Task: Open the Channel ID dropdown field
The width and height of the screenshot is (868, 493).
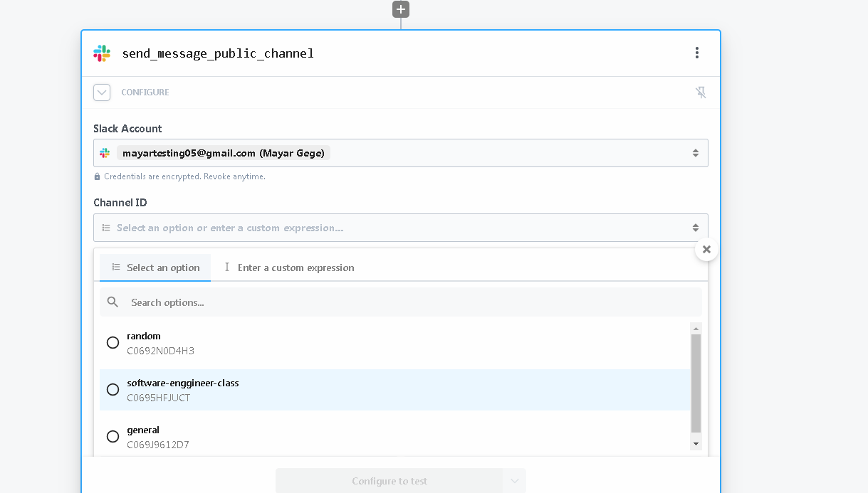Action: tap(401, 228)
